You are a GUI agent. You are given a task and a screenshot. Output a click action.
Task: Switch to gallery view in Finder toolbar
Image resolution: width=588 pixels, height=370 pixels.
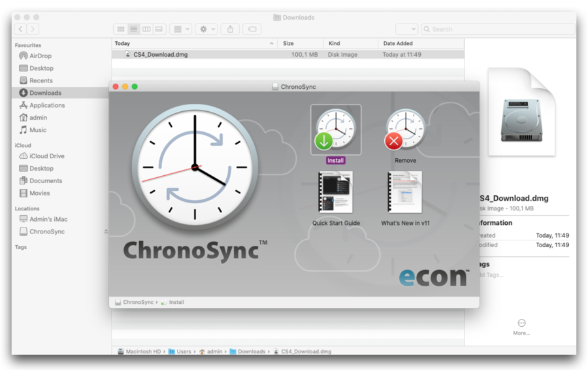pos(159,29)
